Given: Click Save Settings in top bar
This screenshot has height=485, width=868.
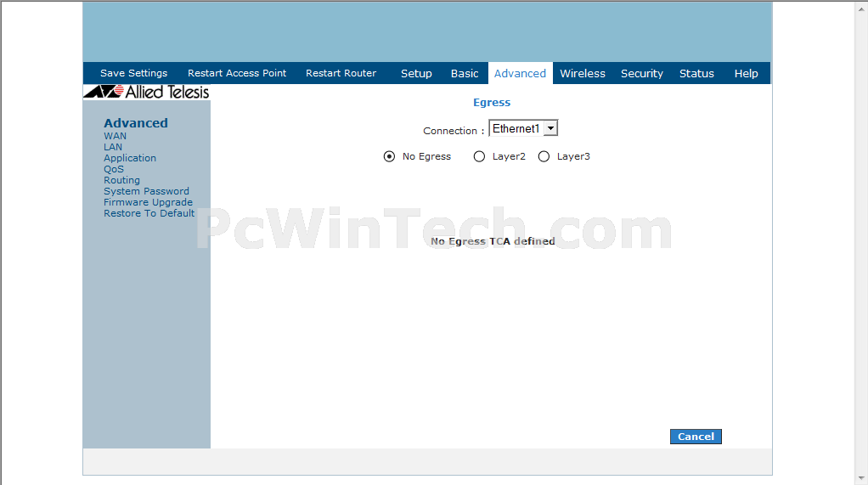Looking at the screenshot, I should tap(133, 73).
